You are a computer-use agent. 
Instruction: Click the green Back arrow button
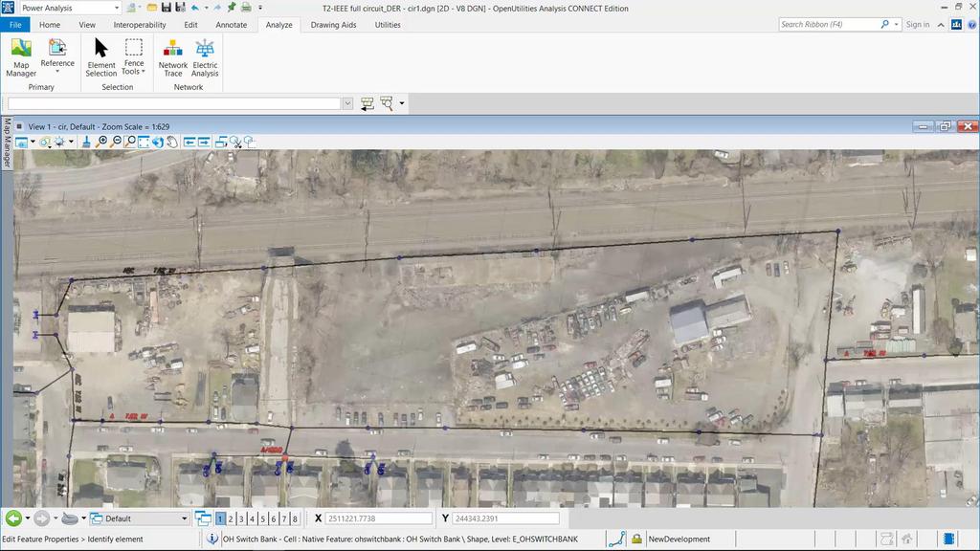coord(13,518)
